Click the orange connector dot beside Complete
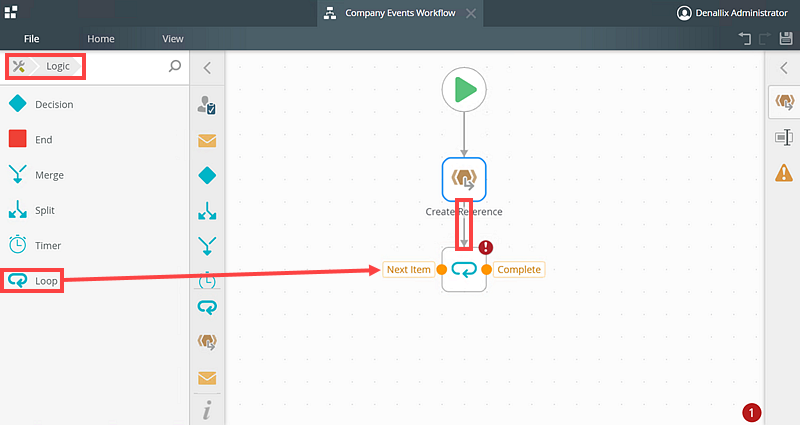The width and height of the screenshot is (800, 425). click(x=487, y=269)
